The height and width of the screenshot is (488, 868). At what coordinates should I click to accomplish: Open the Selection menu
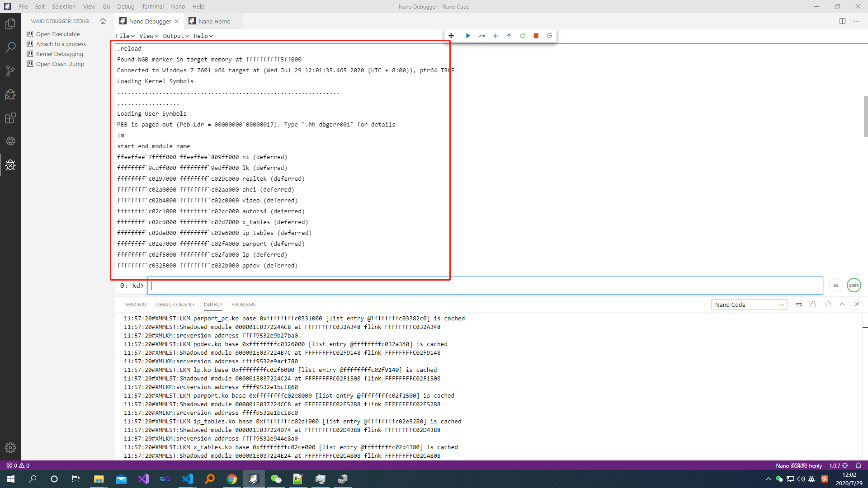(64, 7)
